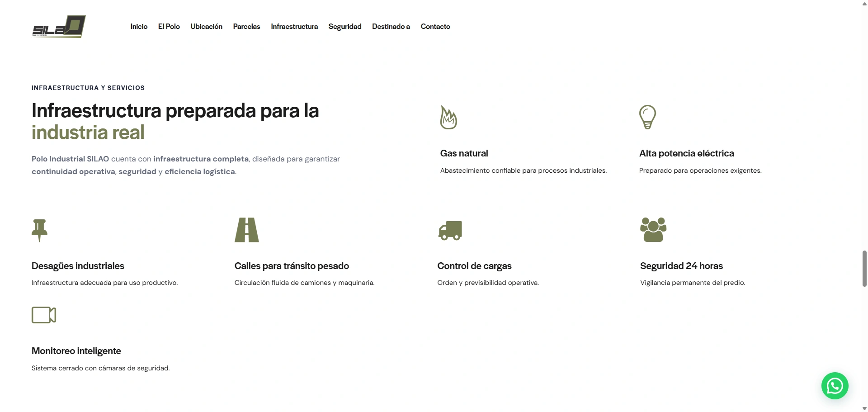Open the Seguridad navigation link
Viewport: 868px width, 412px height.
[x=345, y=27]
